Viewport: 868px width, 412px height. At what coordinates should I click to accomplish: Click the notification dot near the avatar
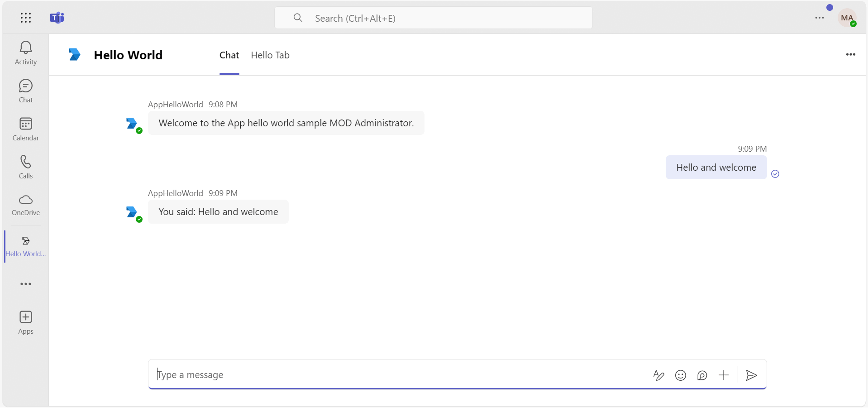(x=830, y=7)
